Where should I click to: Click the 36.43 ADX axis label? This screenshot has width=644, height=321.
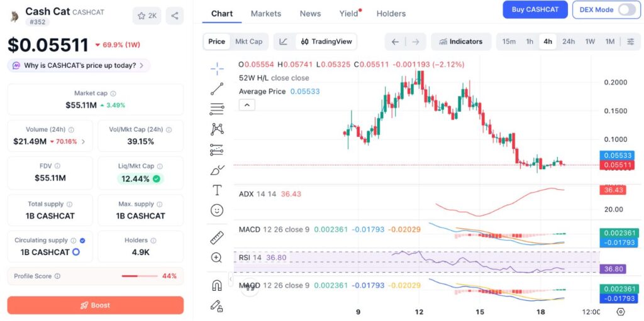[613, 190]
